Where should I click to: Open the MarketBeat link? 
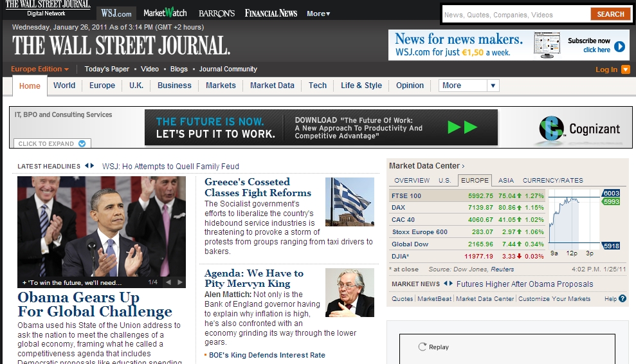tap(435, 298)
